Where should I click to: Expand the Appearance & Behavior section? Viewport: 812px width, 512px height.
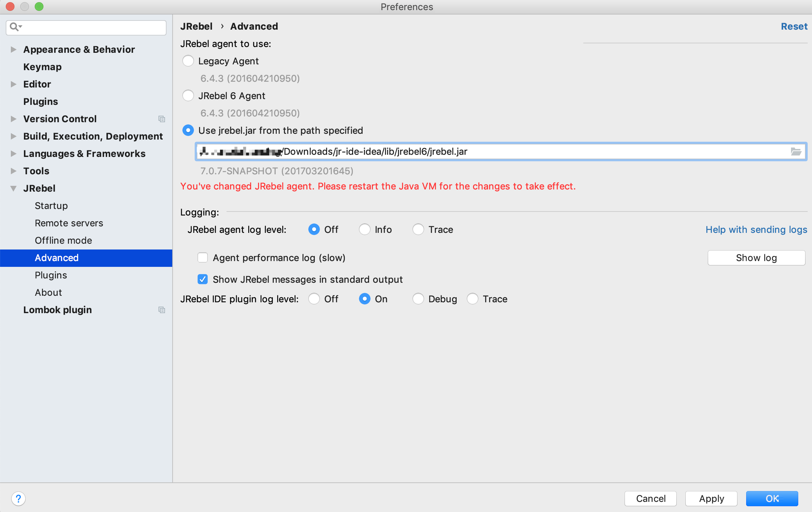click(13, 50)
